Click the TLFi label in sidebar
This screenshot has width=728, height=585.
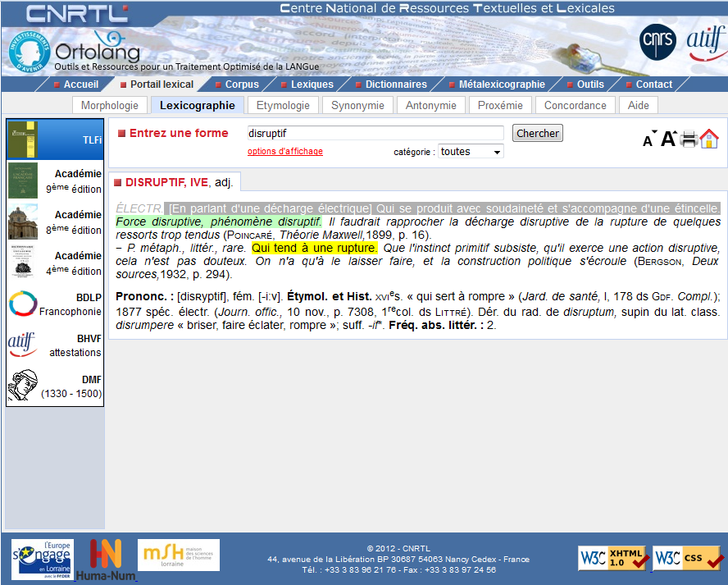click(92, 139)
